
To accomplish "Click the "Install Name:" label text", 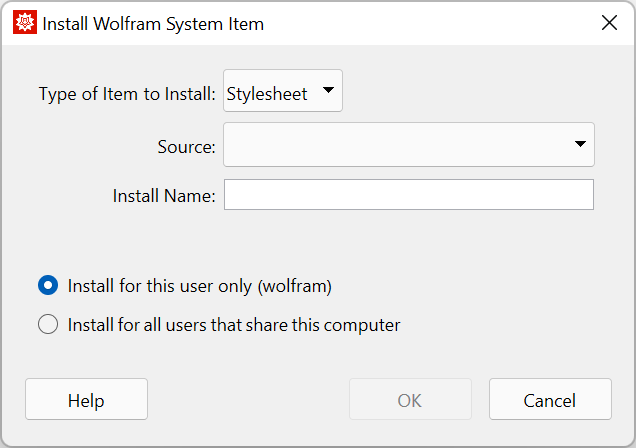I will coord(164,196).
